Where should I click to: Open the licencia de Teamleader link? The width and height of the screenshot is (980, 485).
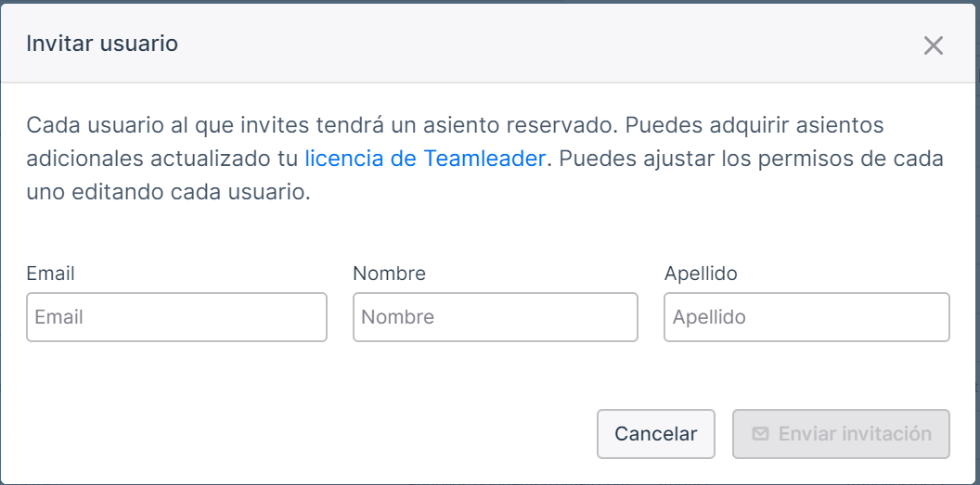(x=425, y=159)
